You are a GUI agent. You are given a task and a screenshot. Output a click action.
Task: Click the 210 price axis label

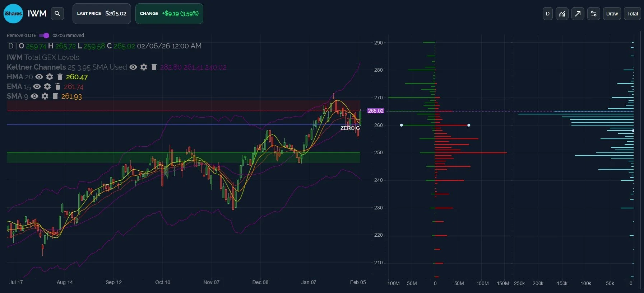[x=378, y=263]
